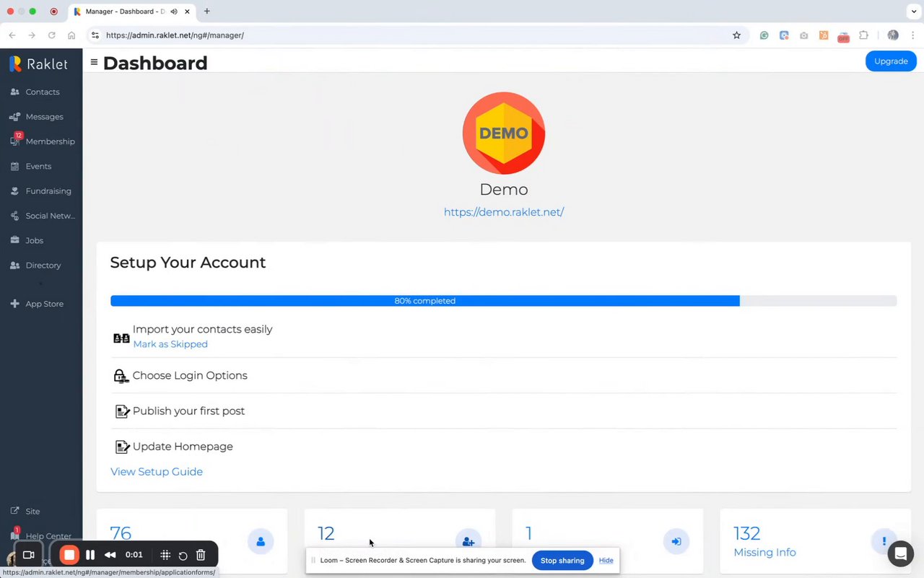Viewport: 924px width, 578px height.
Task: Toggle the Loom camera button
Action: 29,555
